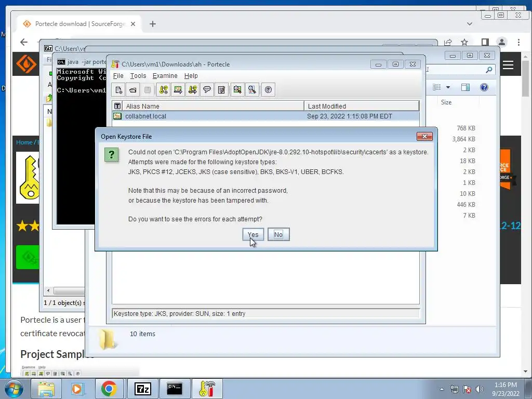This screenshot has width=532, height=399.
Task: Click the 'Keystore type: JKS' status bar text
Action: (140, 313)
